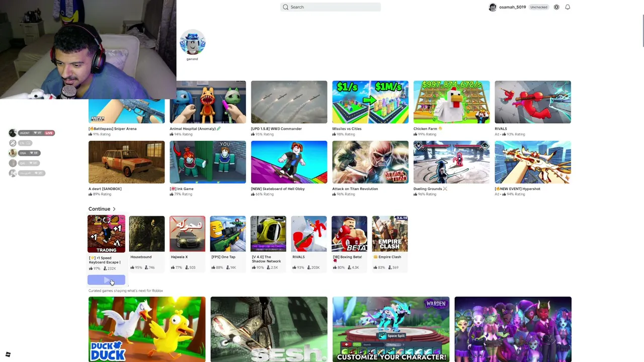The image size is (644, 362).
Task: Click the Hajwala X title text
Action: click(x=179, y=257)
